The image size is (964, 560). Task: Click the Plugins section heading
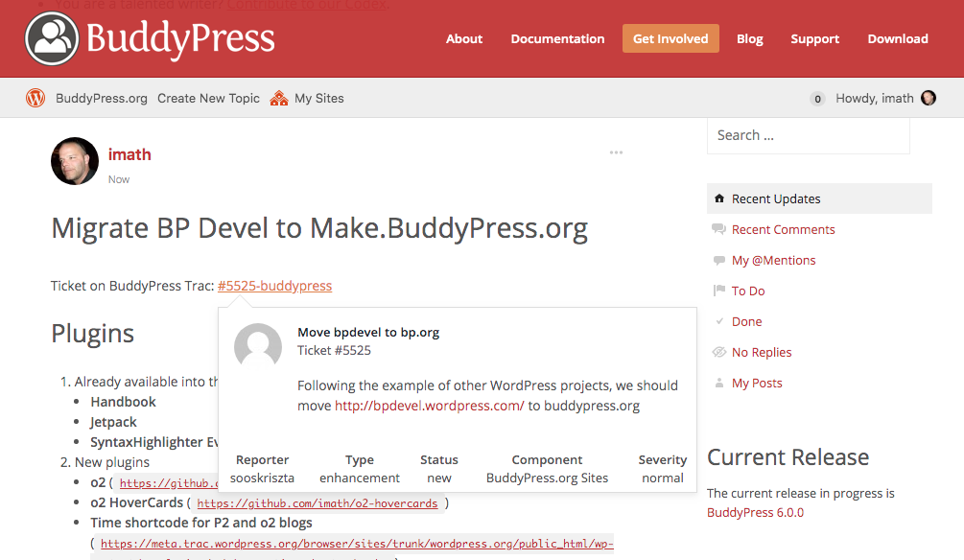(92, 333)
